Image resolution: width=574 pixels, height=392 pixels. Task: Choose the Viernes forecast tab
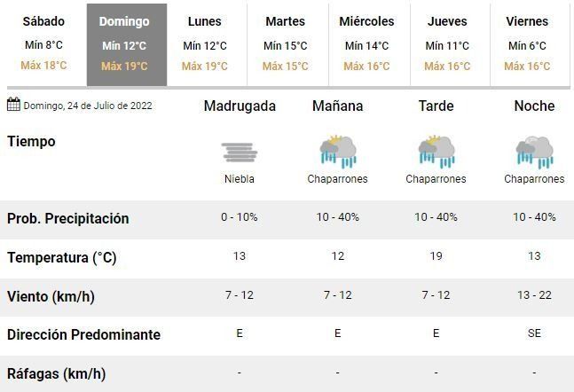click(x=527, y=43)
